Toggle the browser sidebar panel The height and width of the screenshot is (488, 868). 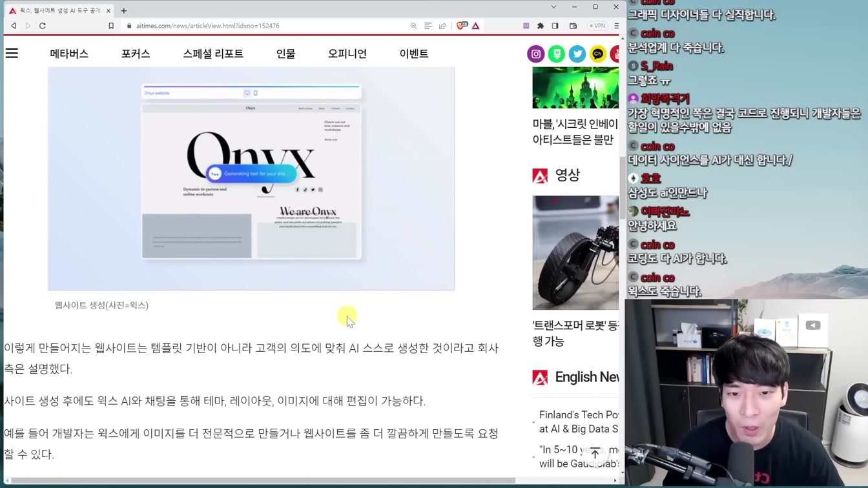point(555,26)
